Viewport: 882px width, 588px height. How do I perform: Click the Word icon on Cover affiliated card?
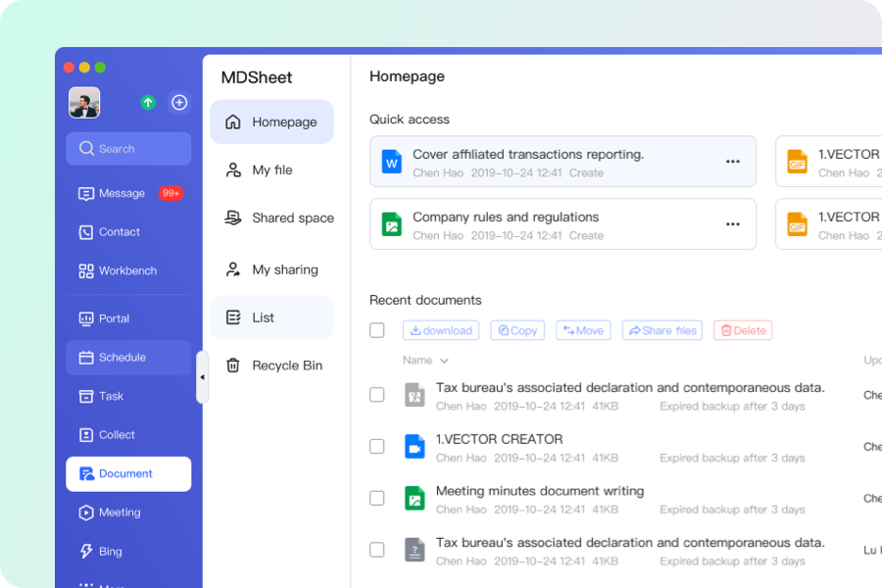tap(391, 162)
